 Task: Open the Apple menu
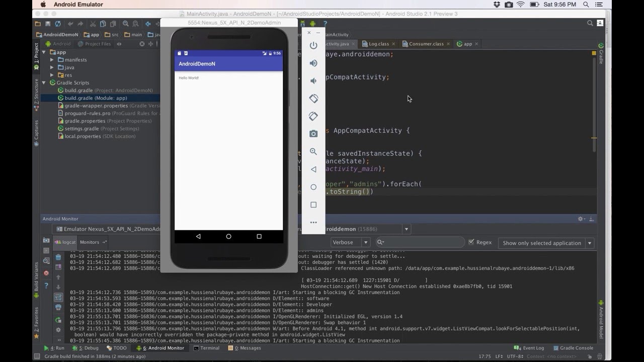tap(43, 5)
